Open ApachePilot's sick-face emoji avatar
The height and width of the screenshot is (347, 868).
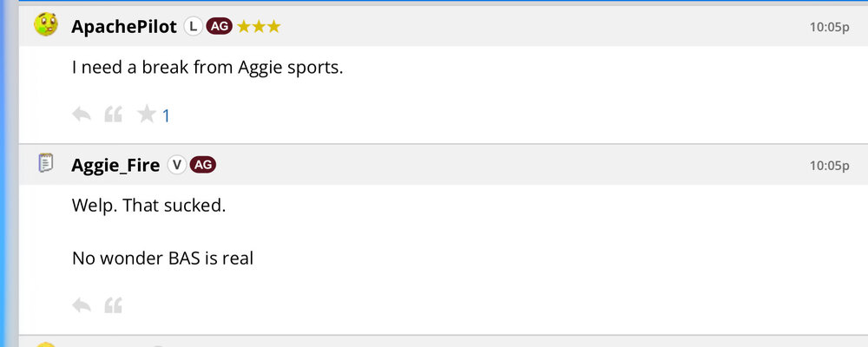[46, 25]
